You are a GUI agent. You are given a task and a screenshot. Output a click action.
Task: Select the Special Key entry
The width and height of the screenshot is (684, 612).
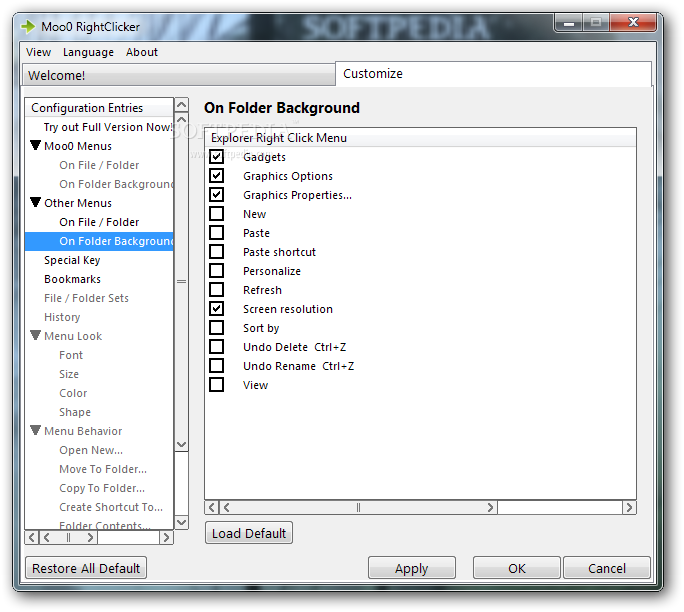(72, 260)
